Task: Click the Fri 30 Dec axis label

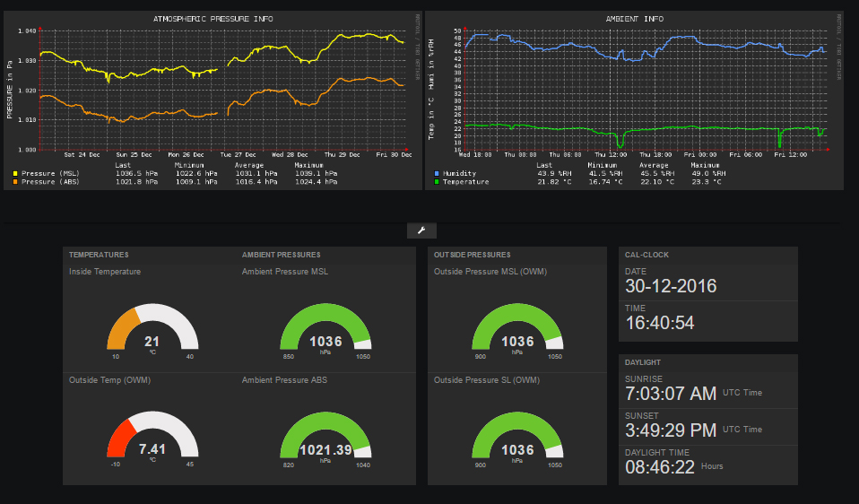Action: pos(394,155)
